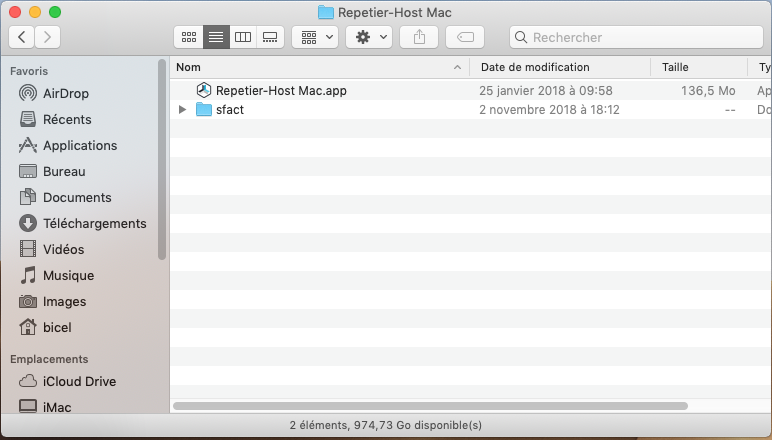This screenshot has width=772, height=440.
Task: Click the Repetier-Host Mac.app hexagon icon
Action: 204,90
